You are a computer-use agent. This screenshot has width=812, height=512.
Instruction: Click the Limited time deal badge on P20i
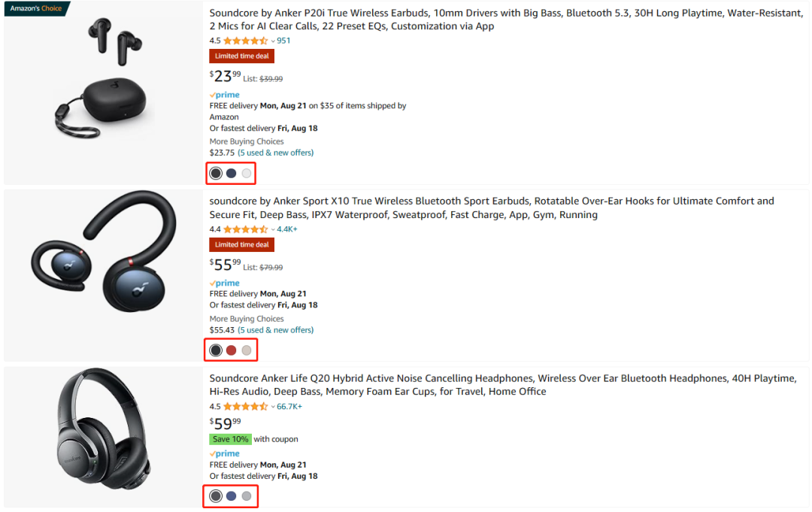(242, 56)
